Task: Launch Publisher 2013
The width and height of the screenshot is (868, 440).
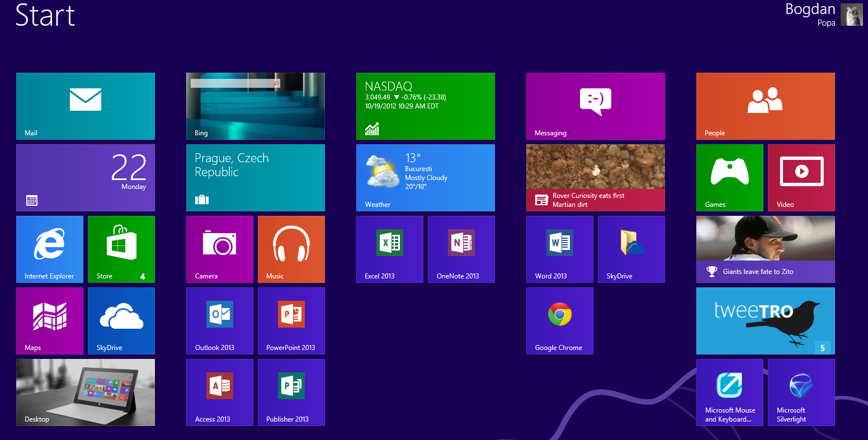Action: pyautogui.click(x=291, y=392)
